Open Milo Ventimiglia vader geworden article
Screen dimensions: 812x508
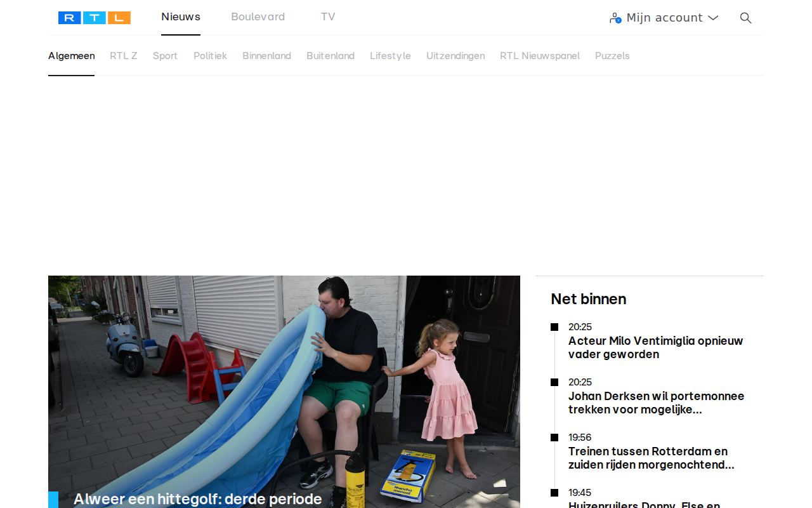point(655,347)
